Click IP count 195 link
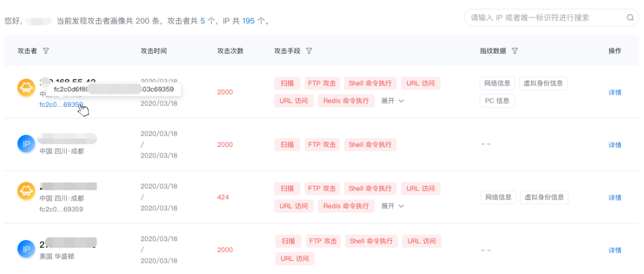 click(x=248, y=20)
